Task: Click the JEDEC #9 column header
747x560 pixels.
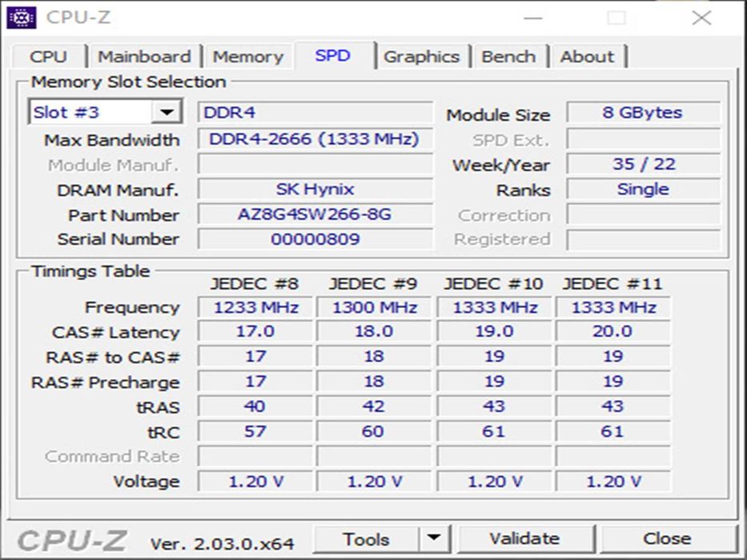Action: 373,284
